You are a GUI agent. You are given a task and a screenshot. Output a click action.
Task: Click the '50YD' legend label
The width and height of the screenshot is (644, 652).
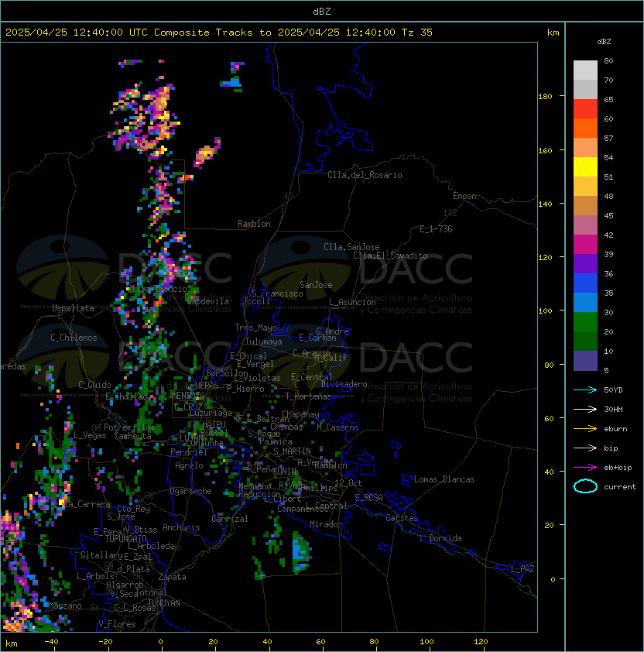click(613, 390)
